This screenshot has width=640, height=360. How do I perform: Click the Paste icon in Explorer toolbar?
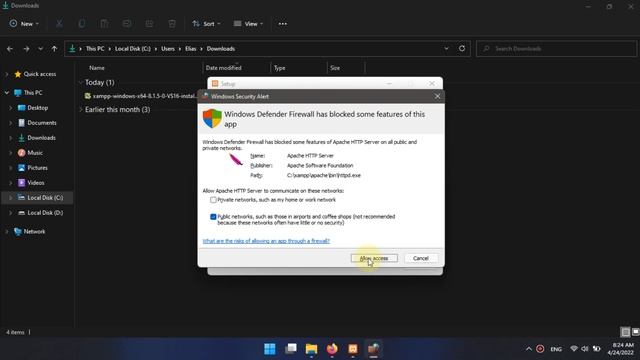click(104, 24)
